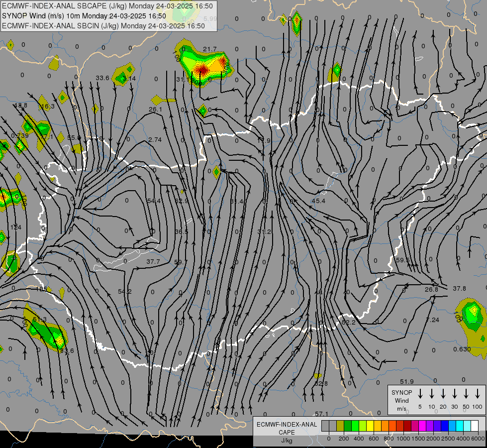Click the 30 m/s wind arrow in legend
The width and height of the screenshot is (487, 448).
pos(454,394)
